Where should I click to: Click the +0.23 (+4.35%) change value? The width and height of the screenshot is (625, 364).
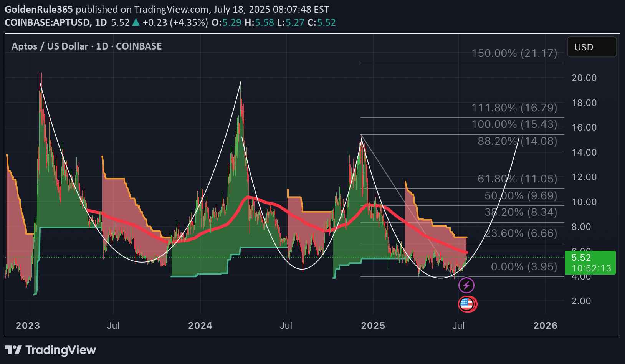(175, 22)
